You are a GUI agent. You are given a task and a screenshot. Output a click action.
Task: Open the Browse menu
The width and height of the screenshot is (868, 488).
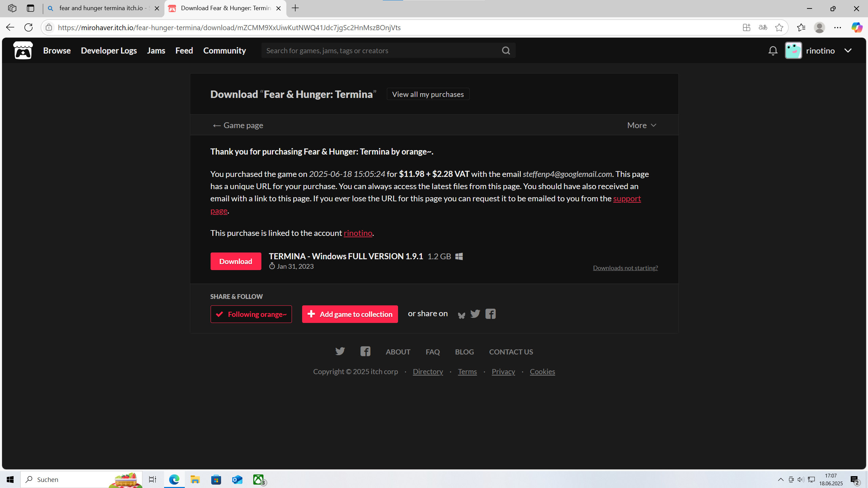[x=57, y=50]
